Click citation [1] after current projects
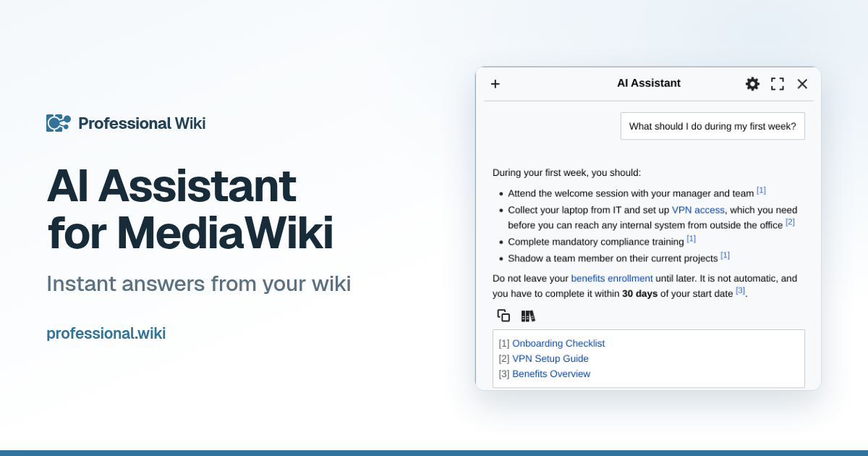The width and height of the screenshot is (868, 456). tap(725, 255)
